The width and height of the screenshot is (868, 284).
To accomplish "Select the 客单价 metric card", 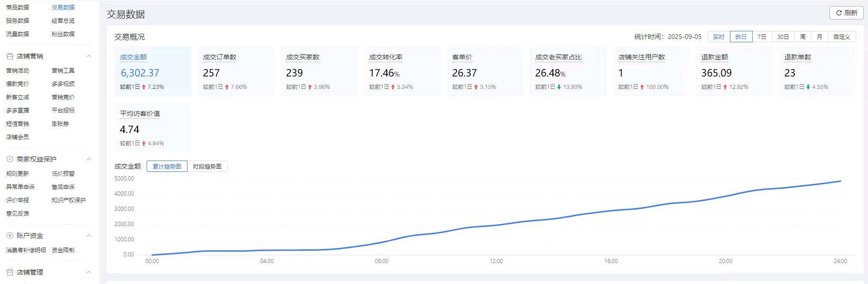I will click(x=485, y=71).
